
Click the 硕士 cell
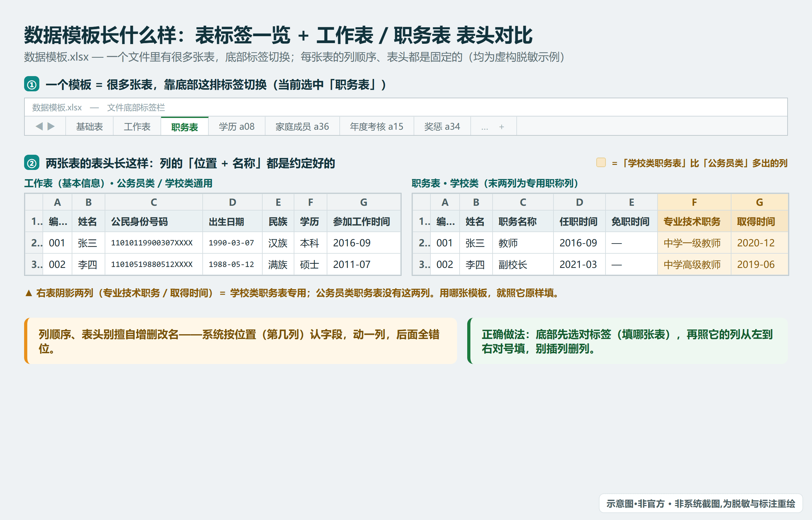[x=311, y=264]
